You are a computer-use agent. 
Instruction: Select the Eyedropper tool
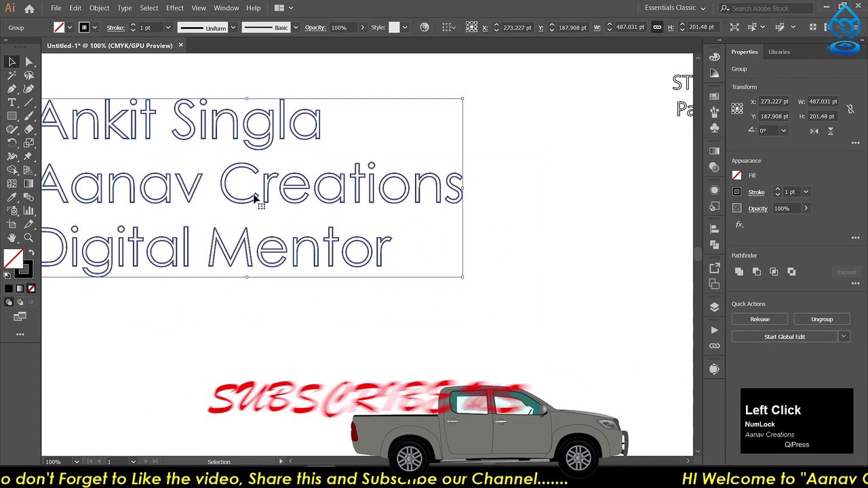coord(12,197)
